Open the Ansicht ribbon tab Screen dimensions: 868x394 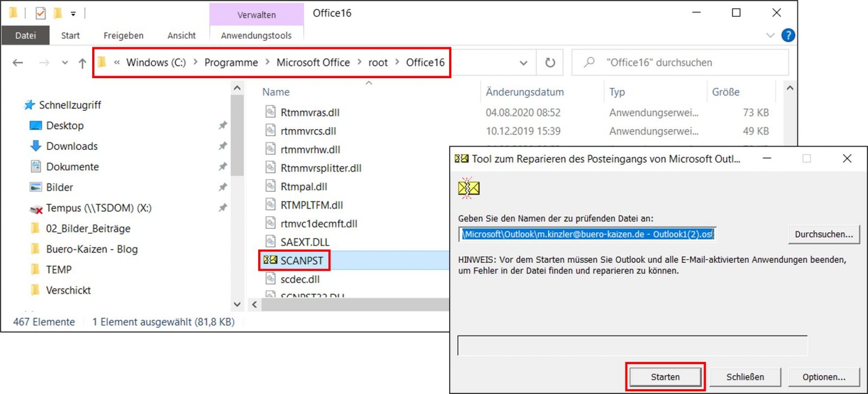[181, 35]
